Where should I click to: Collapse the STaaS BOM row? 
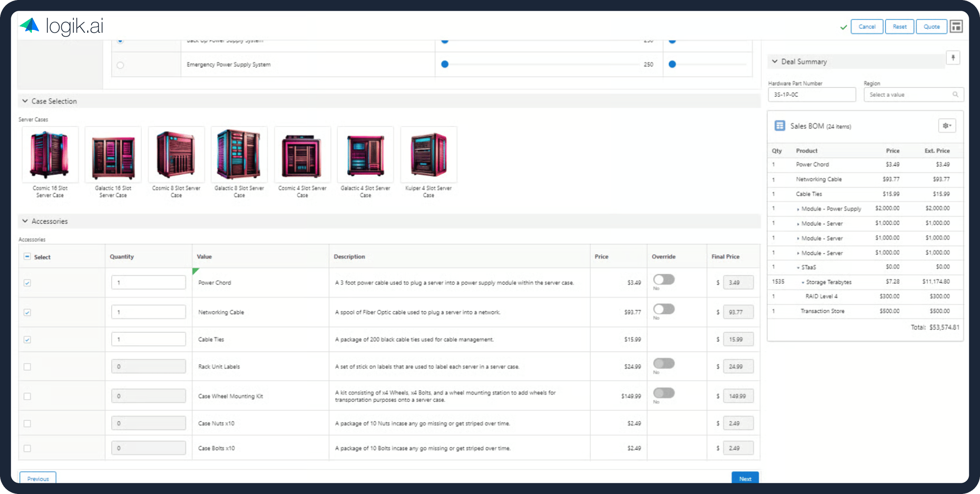pyautogui.click(x=798, y=268)
